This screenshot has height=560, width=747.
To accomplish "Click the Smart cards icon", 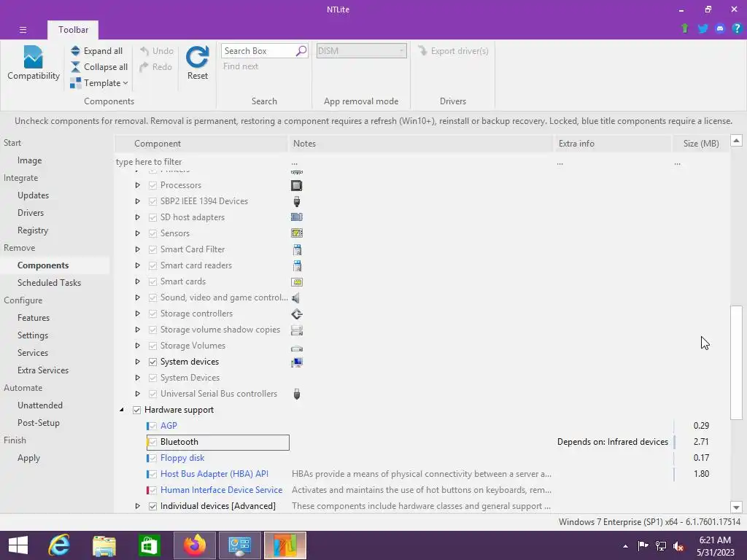I will [x=297, y=282].
